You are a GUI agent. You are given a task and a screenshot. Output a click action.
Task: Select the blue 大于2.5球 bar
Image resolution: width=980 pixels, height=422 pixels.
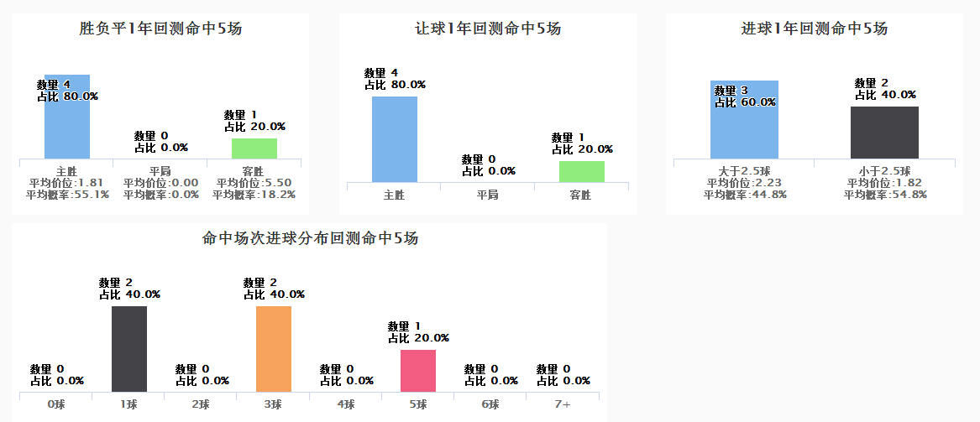click(x=744, y=130)
